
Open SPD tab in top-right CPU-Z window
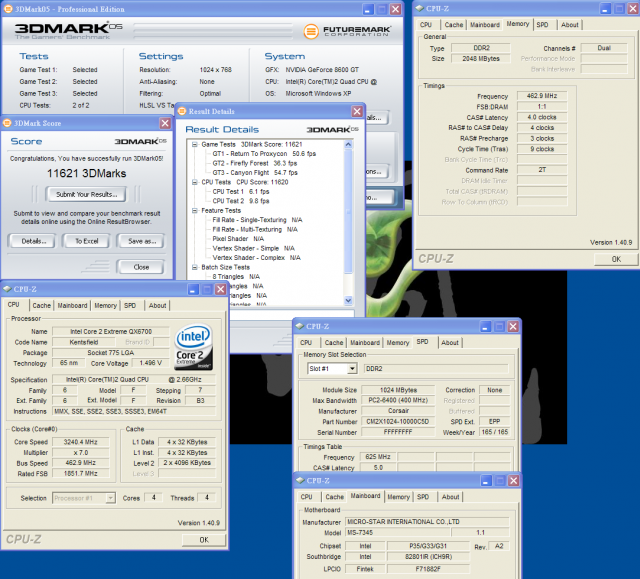[x=542, y=25]
